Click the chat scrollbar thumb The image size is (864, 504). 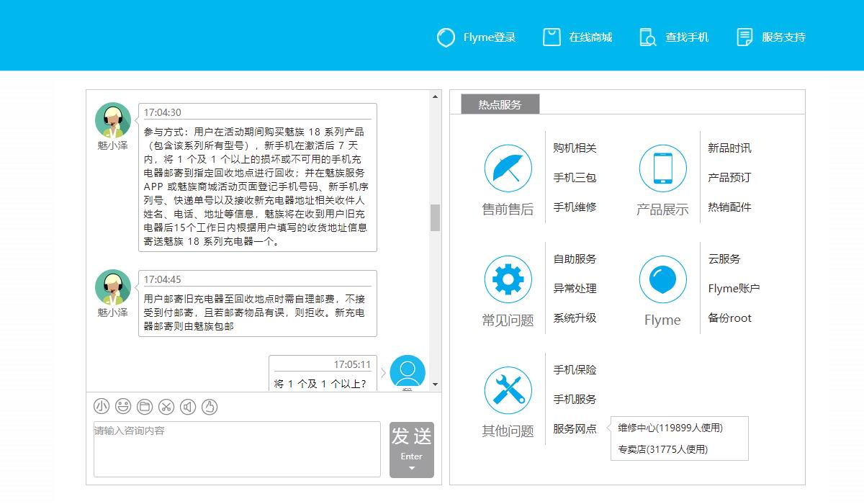tap(436, 217)
